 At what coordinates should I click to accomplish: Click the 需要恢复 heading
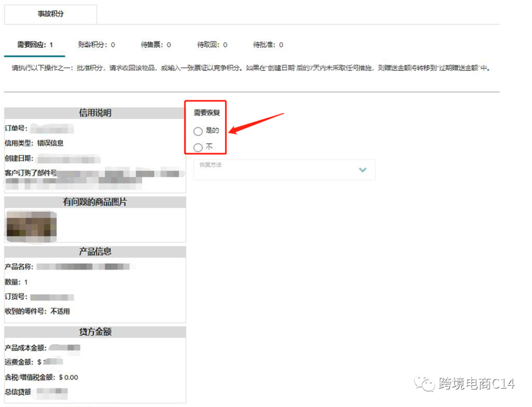206,113
